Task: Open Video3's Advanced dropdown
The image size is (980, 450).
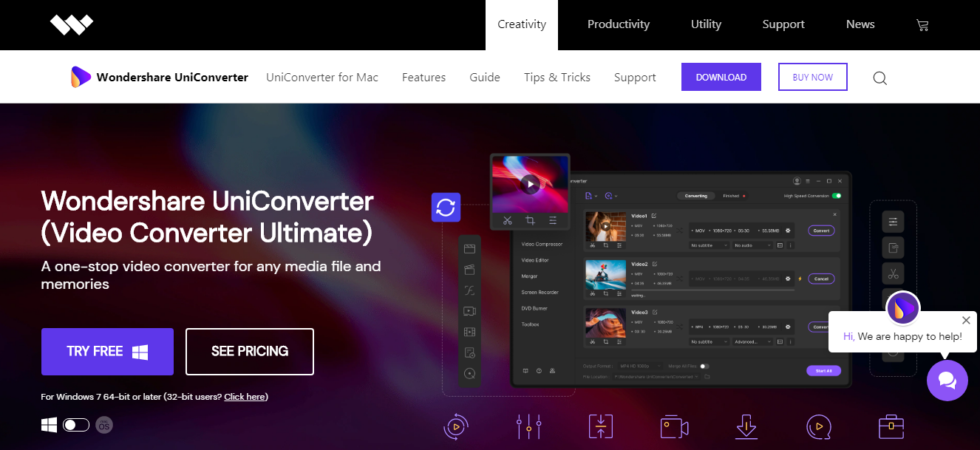Action: [752, 342]
